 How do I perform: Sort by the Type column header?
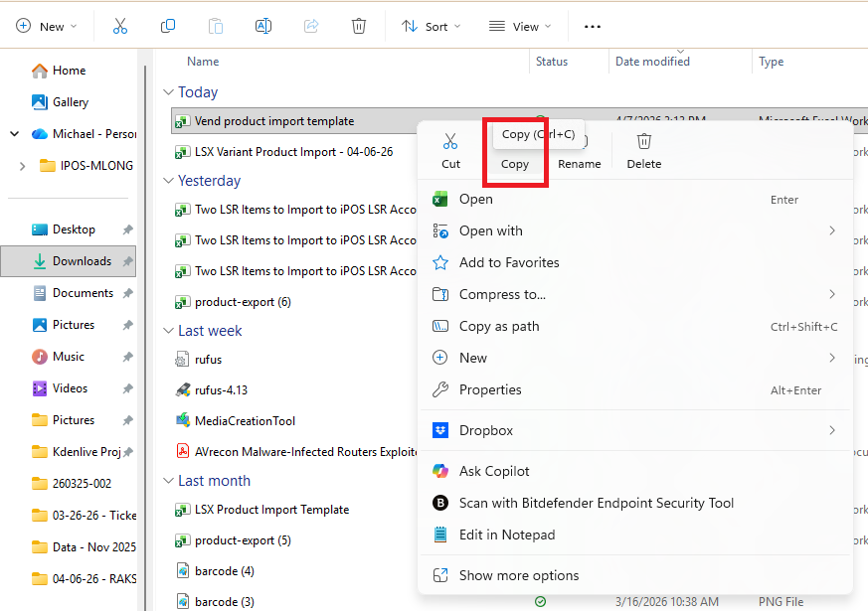point(772,62)
